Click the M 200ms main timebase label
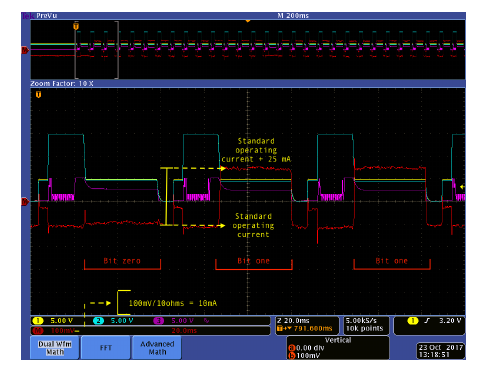Image resolution: width=484 pixels, height=375 pixels. tap(293, 16)
